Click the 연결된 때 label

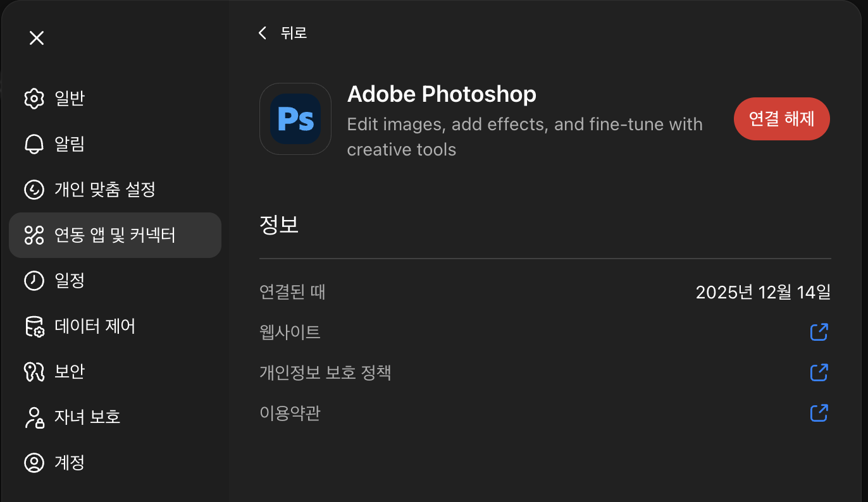point(292,292)
